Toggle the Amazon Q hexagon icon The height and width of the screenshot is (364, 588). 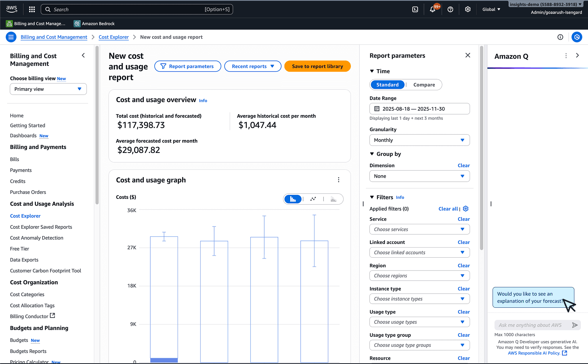[x=577, y=37]
